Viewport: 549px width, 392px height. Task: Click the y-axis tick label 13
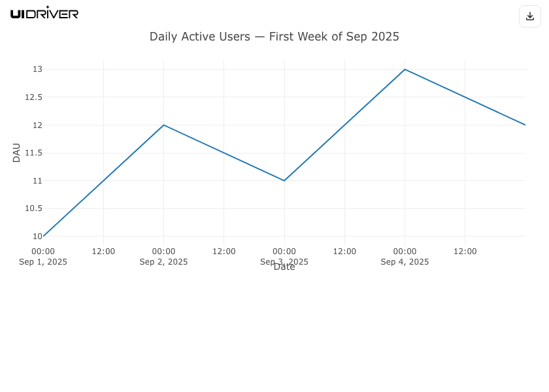[x=37, y=69]
